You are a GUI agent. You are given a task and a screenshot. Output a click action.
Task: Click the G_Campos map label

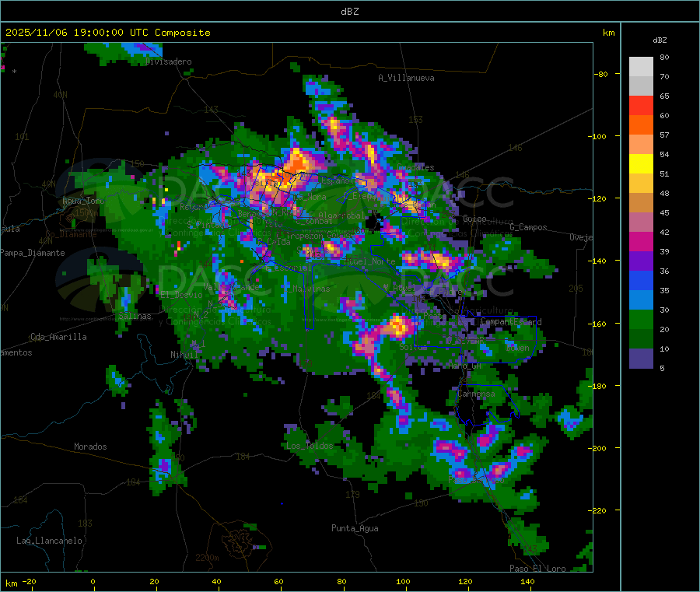click(529, 227)
